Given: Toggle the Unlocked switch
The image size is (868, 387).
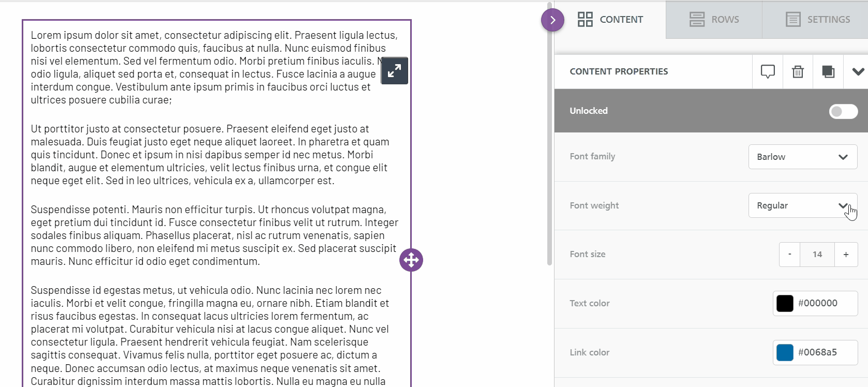Looking at the screenshot, I should (843, 111).
